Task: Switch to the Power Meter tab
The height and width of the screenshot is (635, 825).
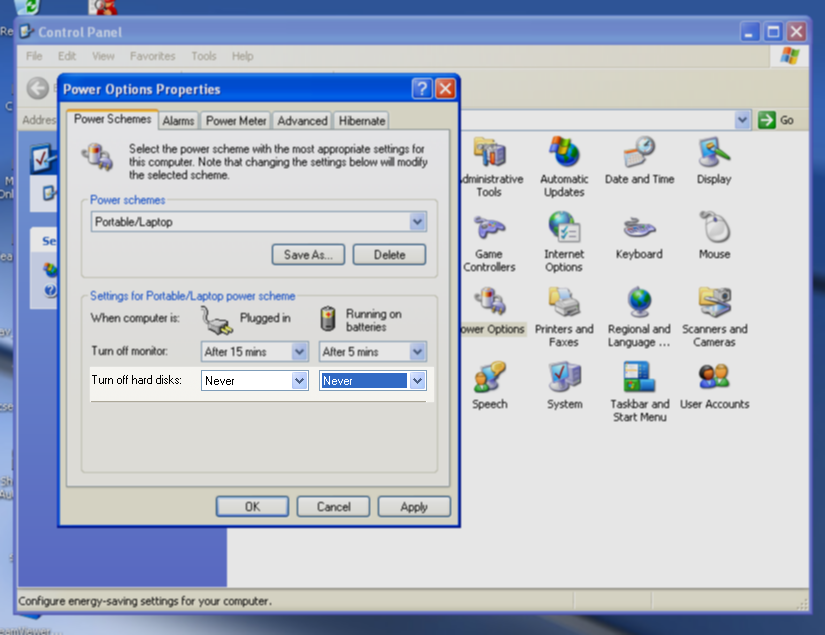Action: [x=236, y=121]
